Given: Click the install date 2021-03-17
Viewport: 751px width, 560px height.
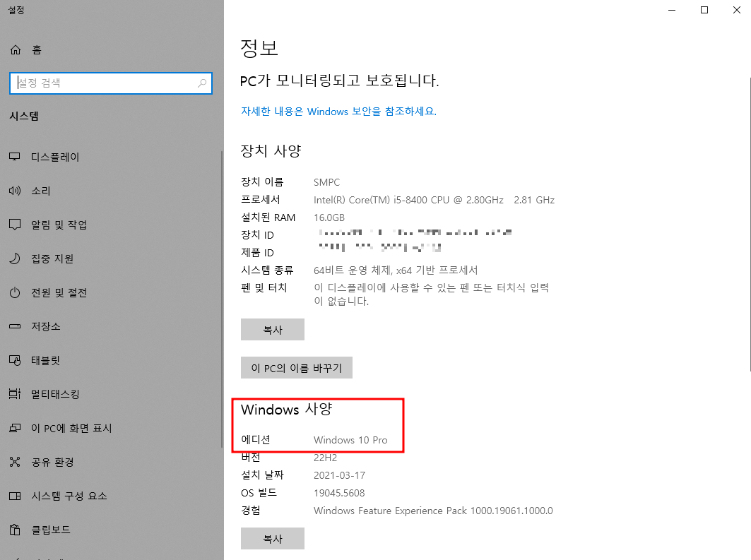Looking at the screenshot, I should [340, 475].
